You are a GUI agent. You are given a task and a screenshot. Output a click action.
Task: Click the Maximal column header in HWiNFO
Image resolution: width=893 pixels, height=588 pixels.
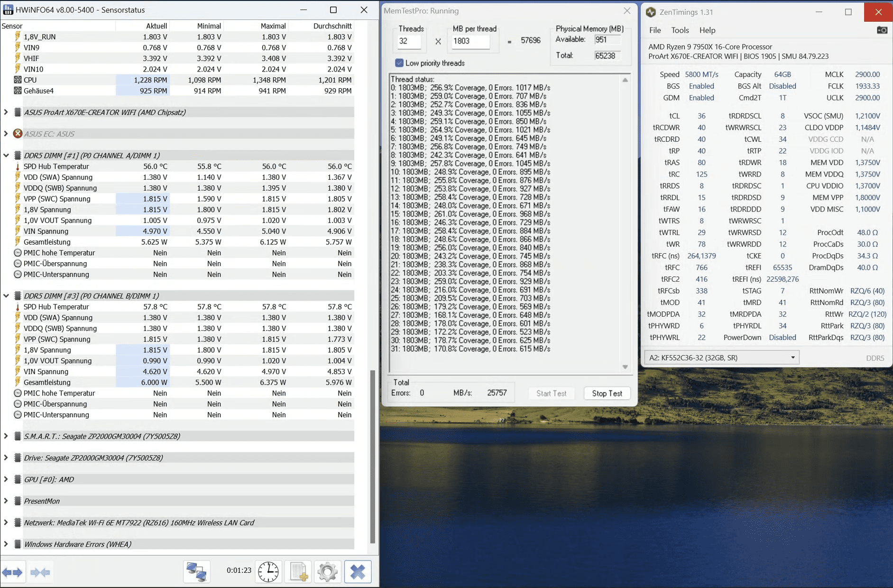[256, 26]
